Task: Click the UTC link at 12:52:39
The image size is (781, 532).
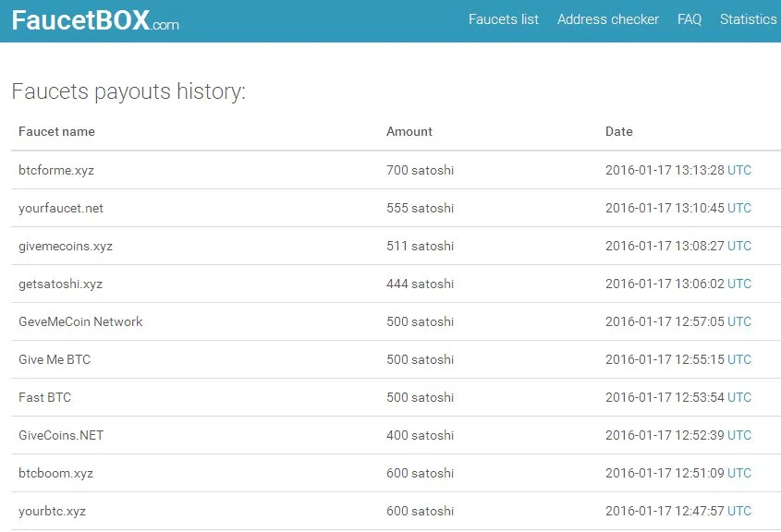Action: 739,435
